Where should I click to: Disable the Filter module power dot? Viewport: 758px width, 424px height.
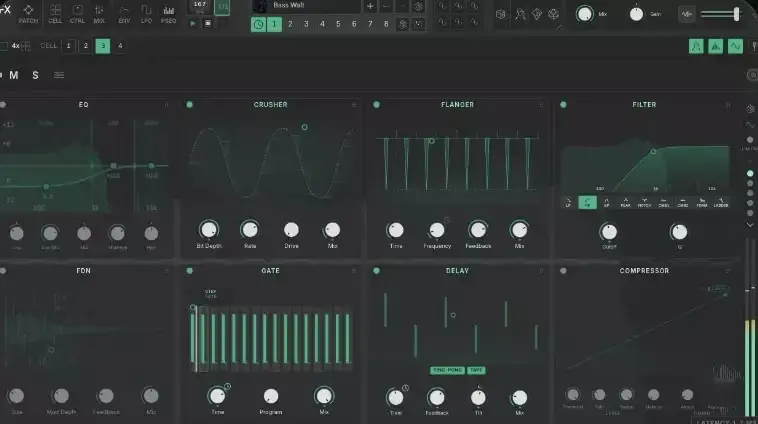[x=563, y=104]
